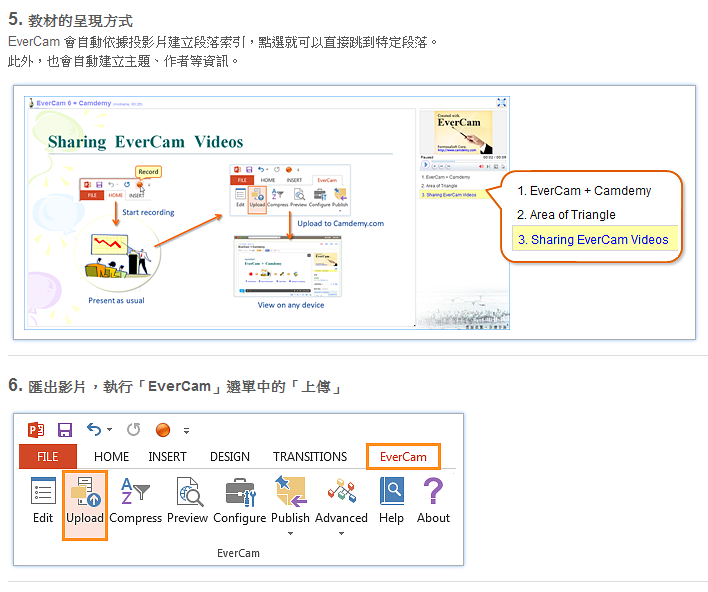Select the DESIGN ribbon tab
The height and width of the screenshot is (592, 708).
pyautogui.click(x=230, y=457)
